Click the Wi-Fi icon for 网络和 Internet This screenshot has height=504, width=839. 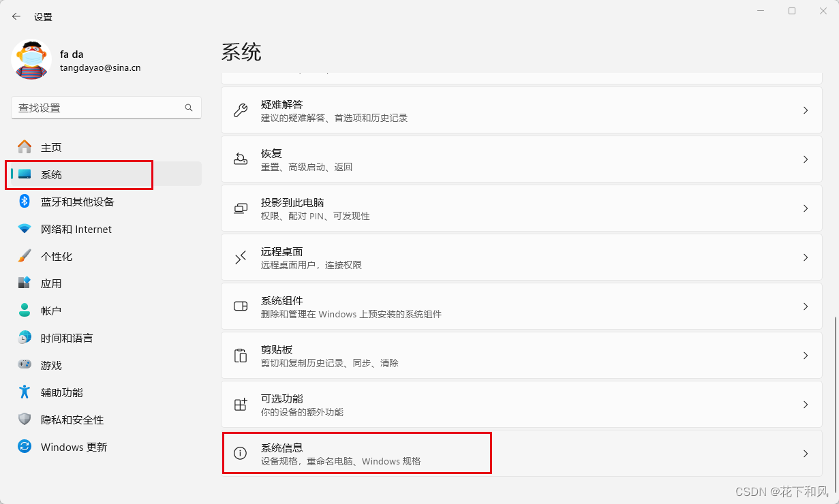(25, 229)
